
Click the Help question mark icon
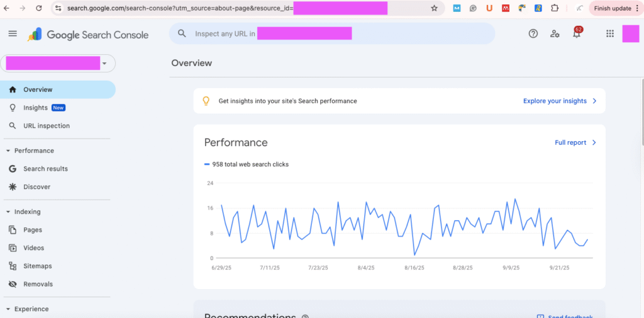point(533,34)
